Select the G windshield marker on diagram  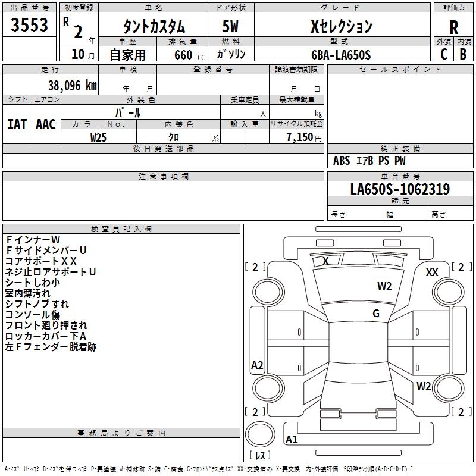point(376,314)
